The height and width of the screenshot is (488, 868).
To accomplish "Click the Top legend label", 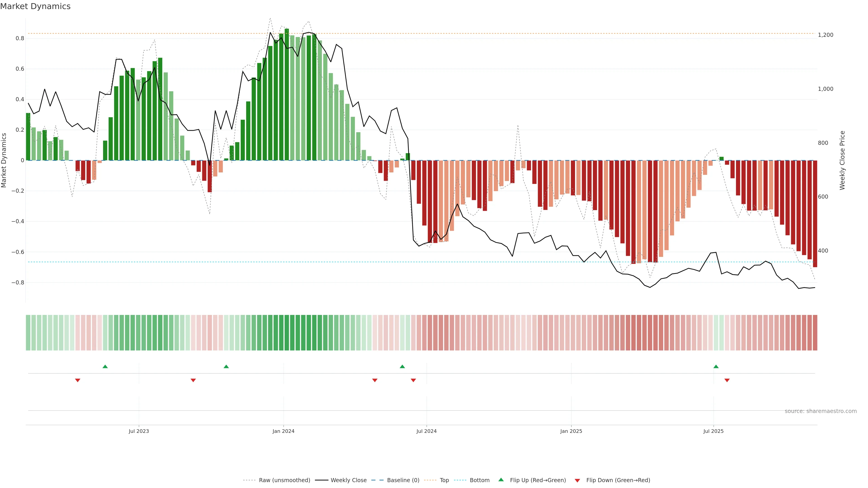I will coord(444,480).
